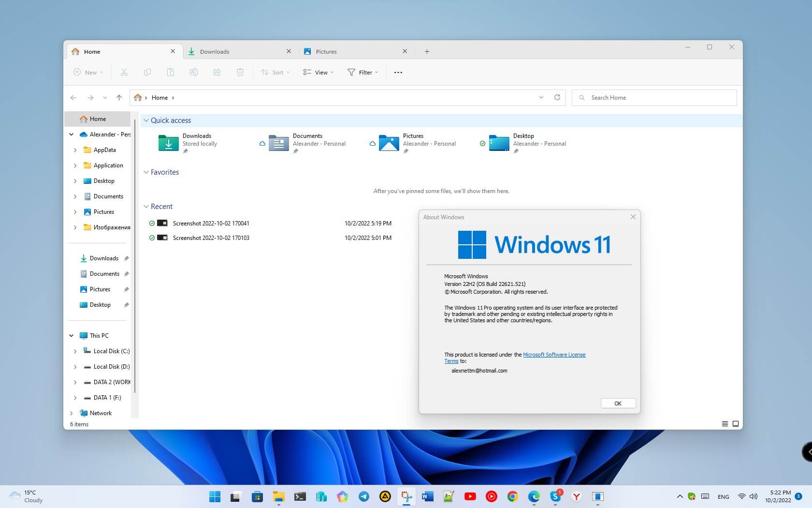The image size is (812, 508).
Task: Click the Rename icon in toolbar
Action: [194, 72]
